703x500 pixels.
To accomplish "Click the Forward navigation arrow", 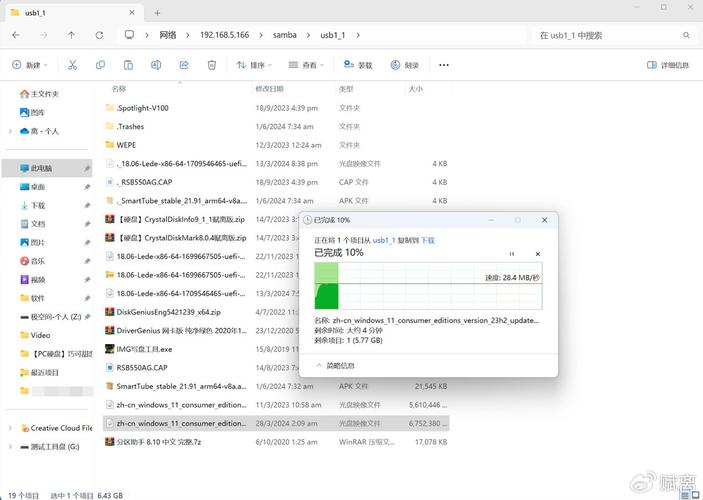I will (x=43, y=35).
